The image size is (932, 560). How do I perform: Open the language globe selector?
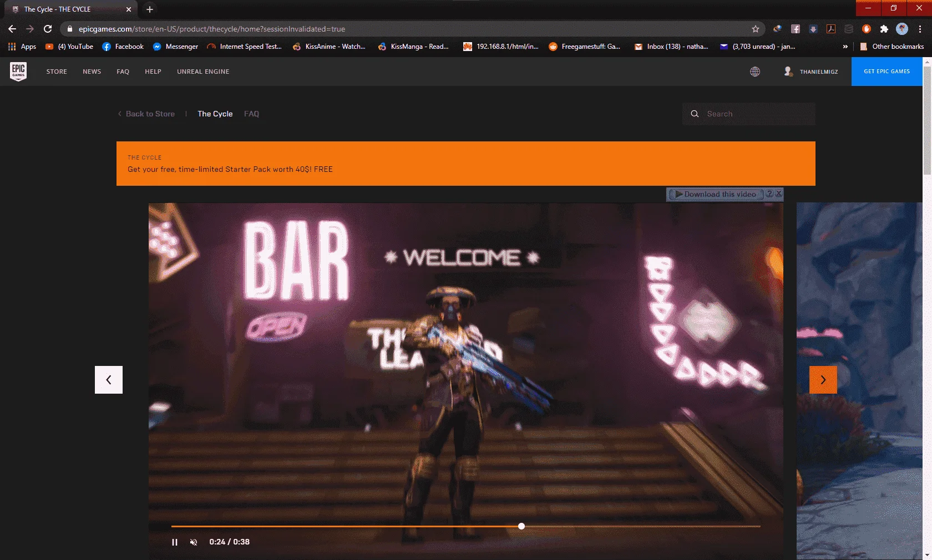[x=755, y=72]
